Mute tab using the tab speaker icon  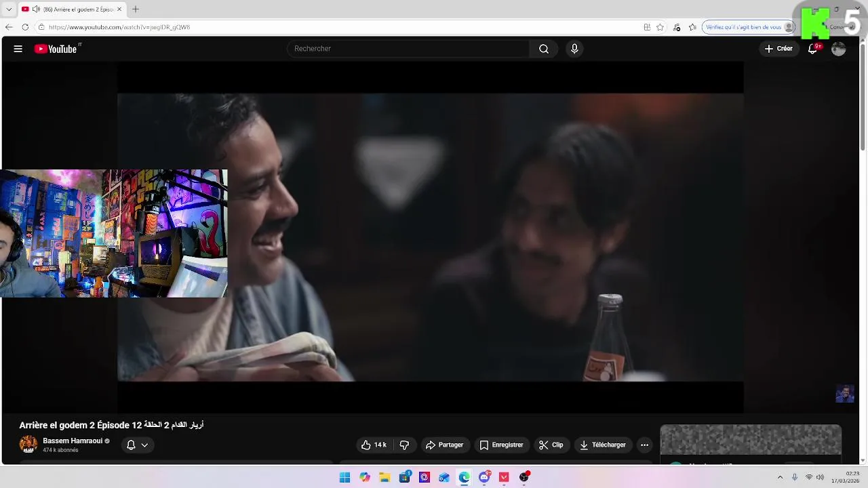tap(36, 9)
